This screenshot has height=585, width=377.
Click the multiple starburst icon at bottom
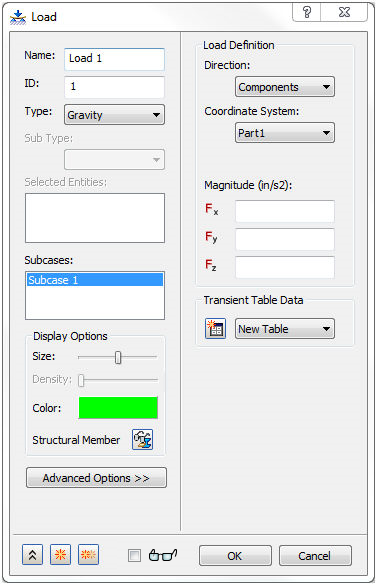(88, 555)
